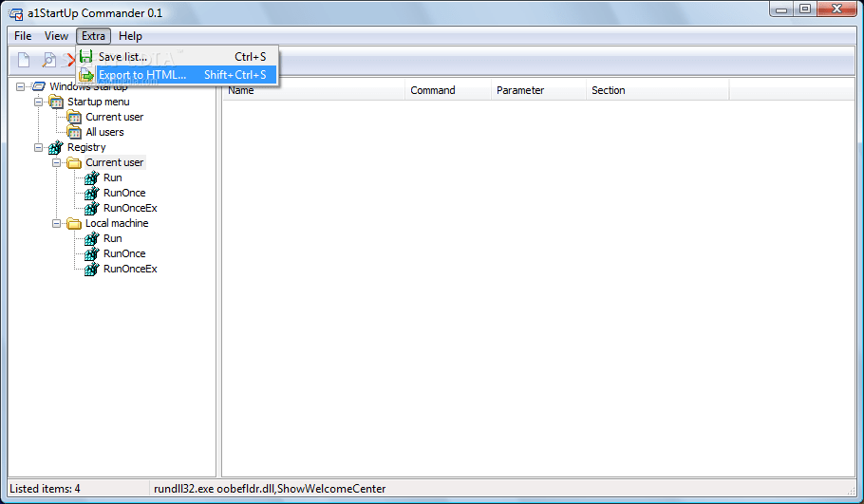Click the Run key icon under Current user

click(x=92, y=177)
